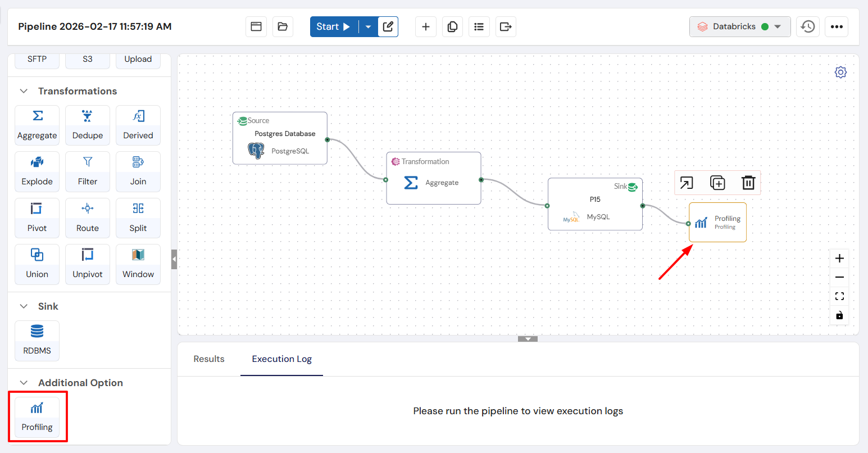
Task: Click the RDBMS sink icon
Action: [37, 340]
